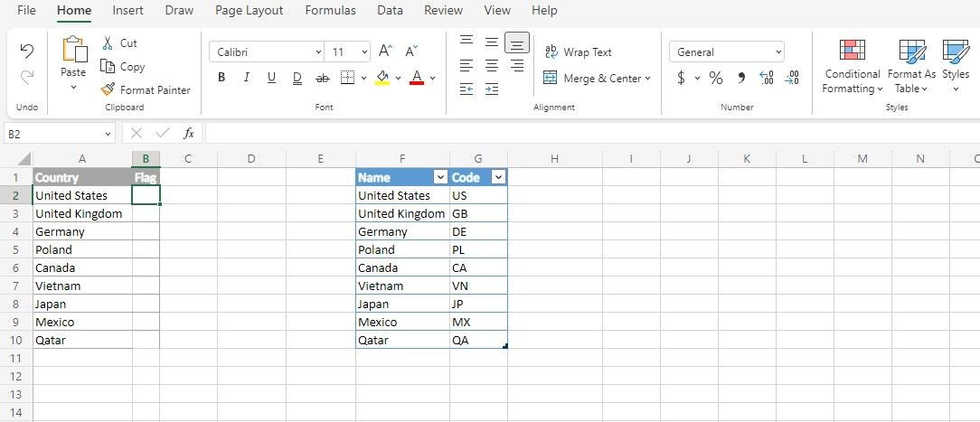Set bottom vertical alignment
This screenshot has width=980, height=422.
517,42
